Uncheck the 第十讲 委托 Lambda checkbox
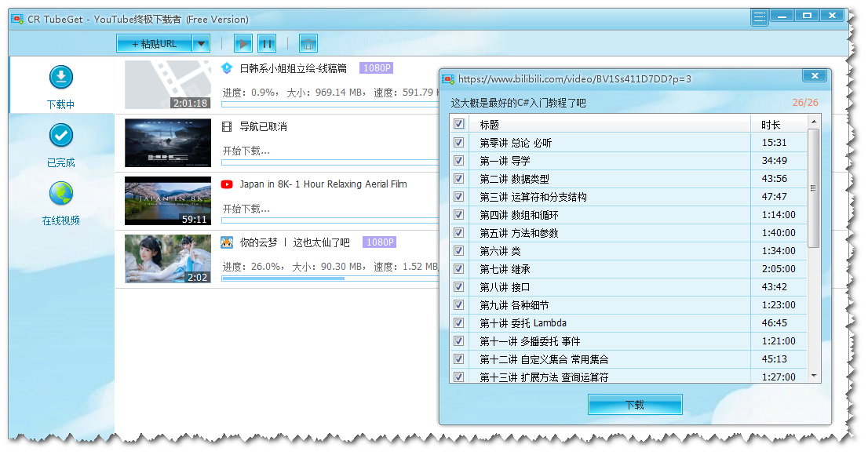This screenshot has height=455, width=868. (x=459, y=322)
